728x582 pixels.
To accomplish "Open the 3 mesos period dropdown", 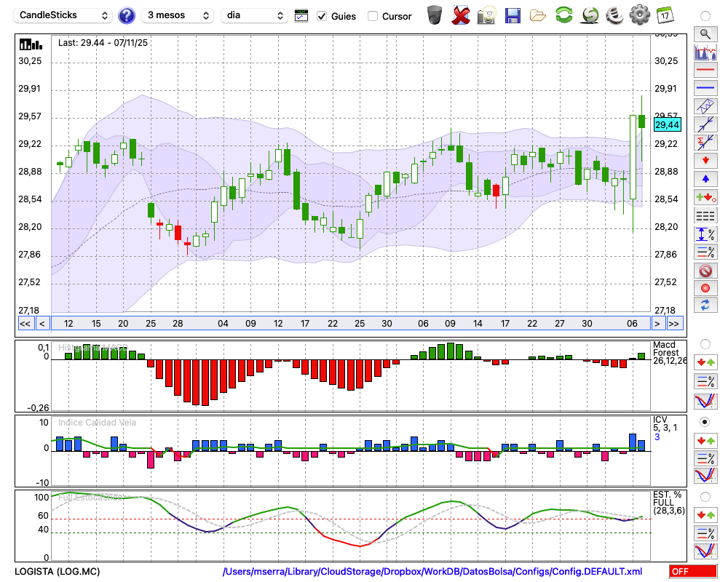I will (177, 15).
